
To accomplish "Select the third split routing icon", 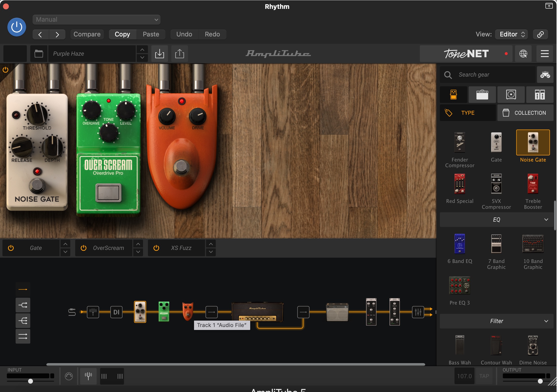I will click(x=23, y=321).
